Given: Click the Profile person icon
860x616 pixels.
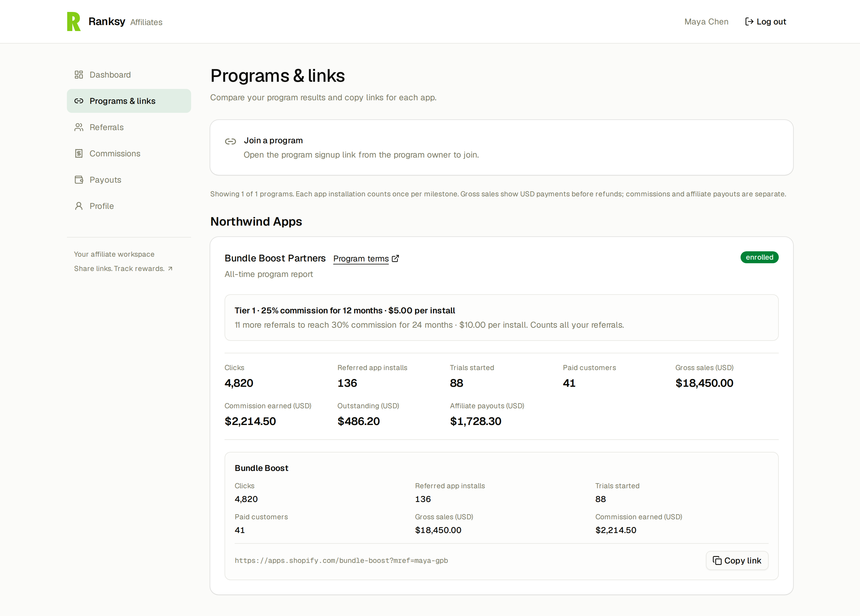Looking at the screenshot, I should click(x=79, y=206).
